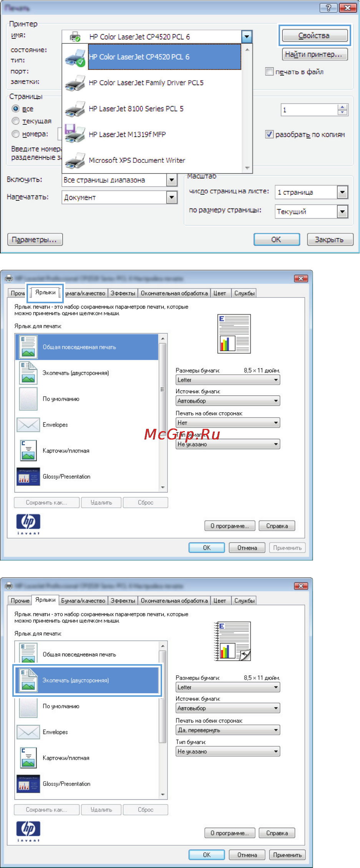Open the 'Параметры...' button in the Print dialog
This screenshot has height=868, width=360.
35,240
